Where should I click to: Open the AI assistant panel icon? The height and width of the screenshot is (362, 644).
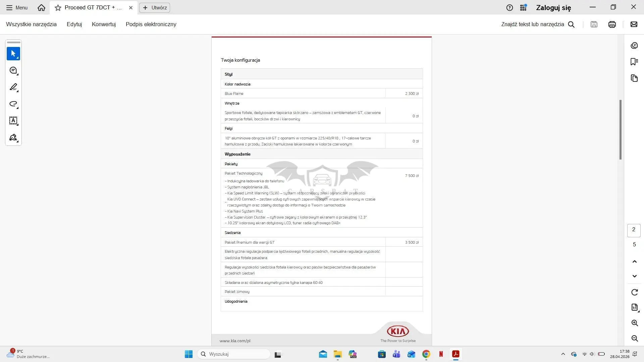pyautogui.click(x=634, y=46)
